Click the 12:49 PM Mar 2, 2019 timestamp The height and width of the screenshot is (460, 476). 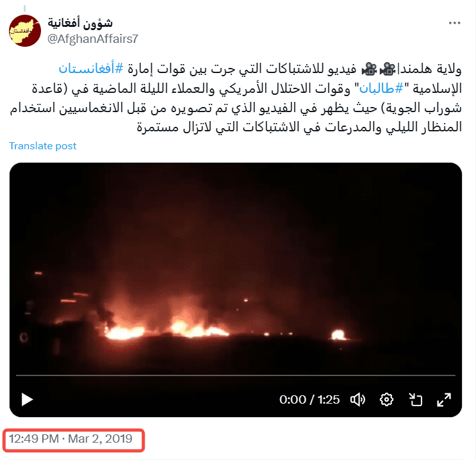click(70, 439)
